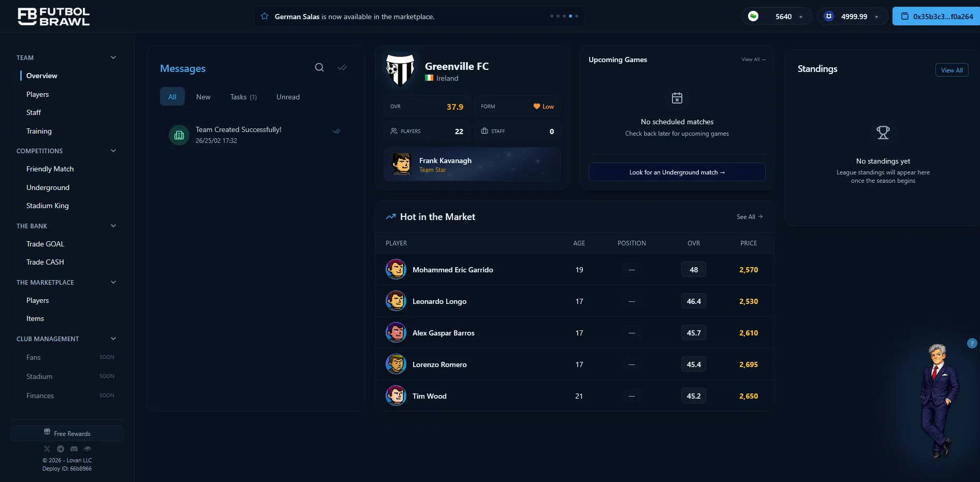
Task: Collapse THE MARKETPLACE section chevron
Action: [x=113, y=282]
